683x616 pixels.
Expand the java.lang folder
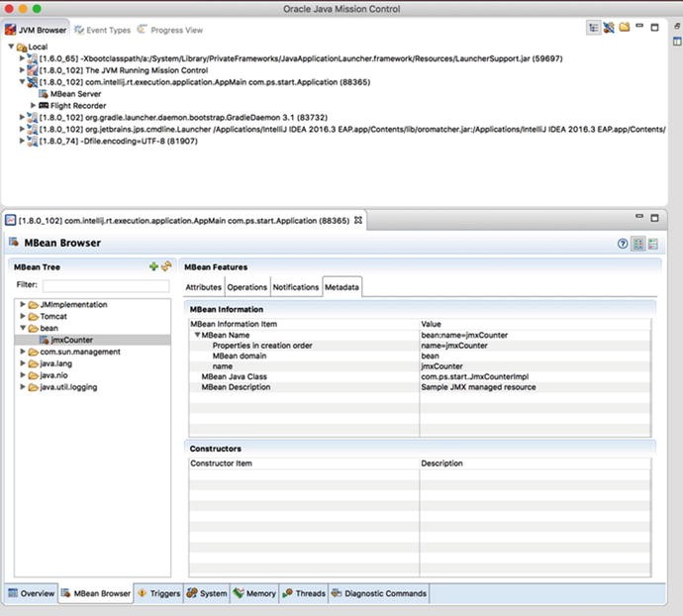click(x=22, y=363)
